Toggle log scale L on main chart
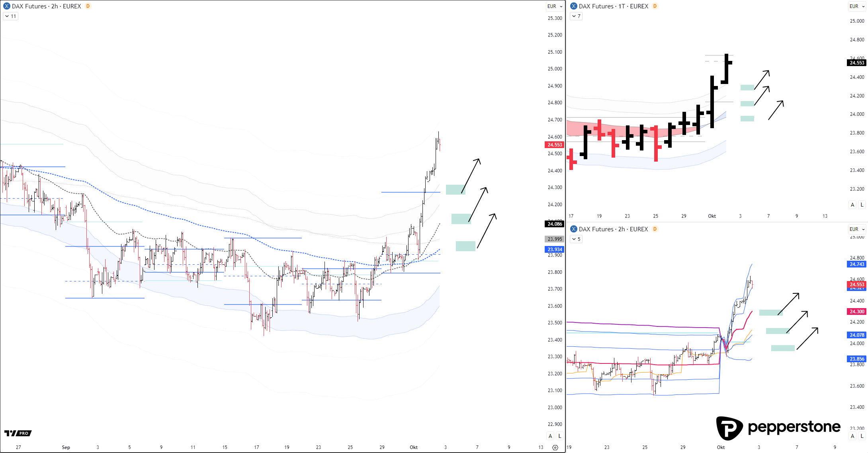The image size is (868, 453). 559,436
